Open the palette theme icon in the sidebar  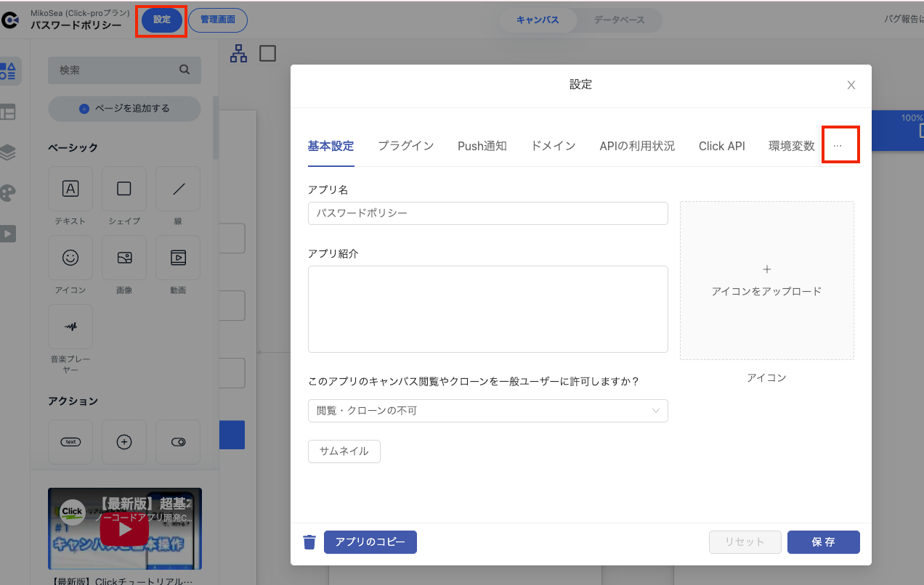[x=8, y=192]
